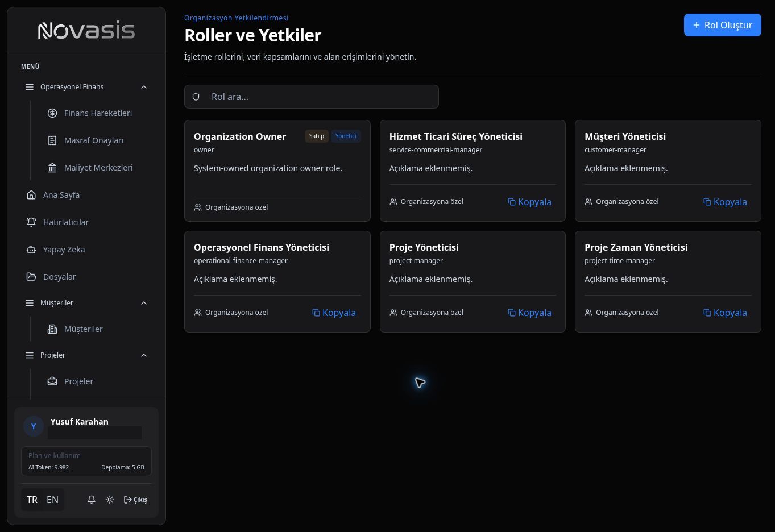Click the Projeler group header label
Viewport: 775px width, 532px height.
click(x=53, y=355)
